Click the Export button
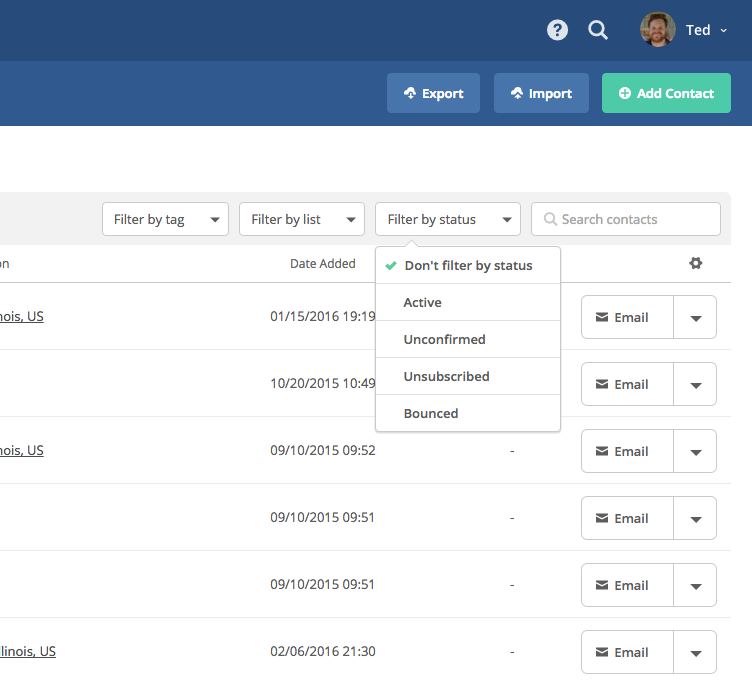 tap(433, 93)
